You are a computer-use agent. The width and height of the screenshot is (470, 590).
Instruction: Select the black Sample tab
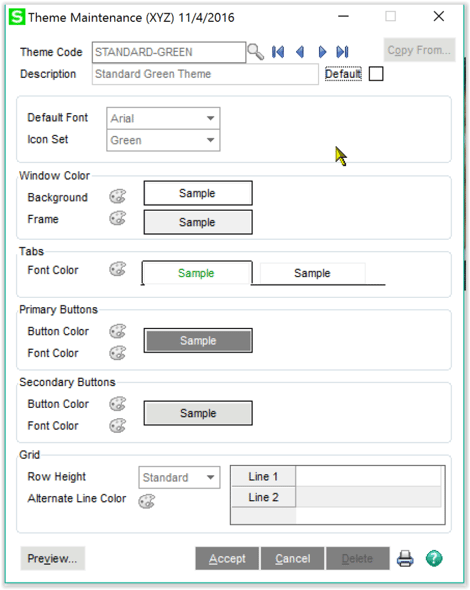312,273
